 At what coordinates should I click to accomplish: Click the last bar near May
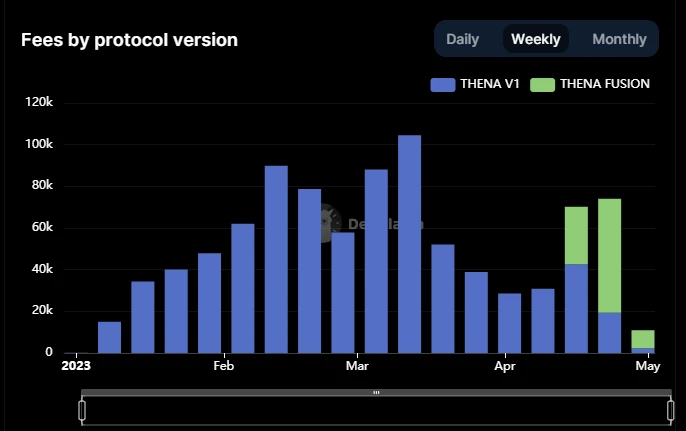coord(643,341)
